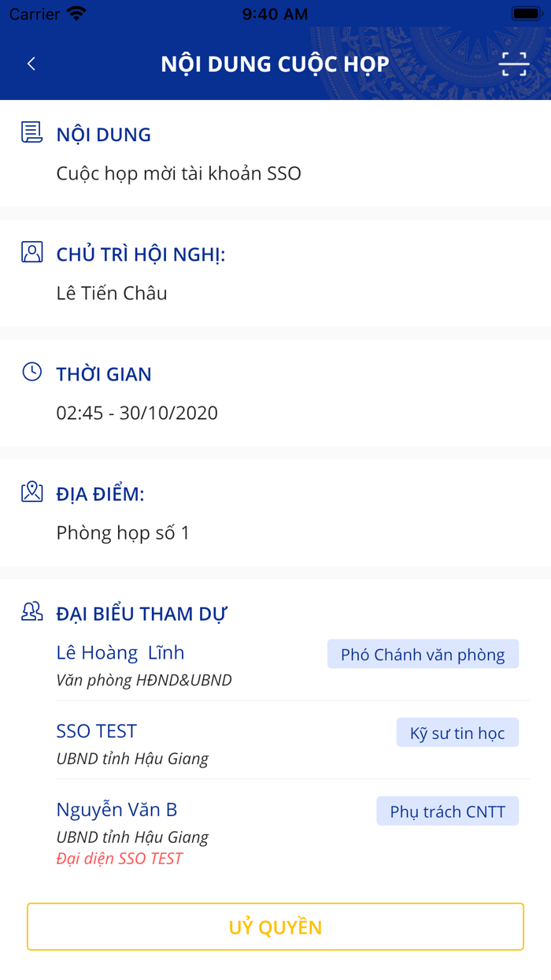Tap the back arrow in the header
551x980 pixels.
click(x=31, y=63)
